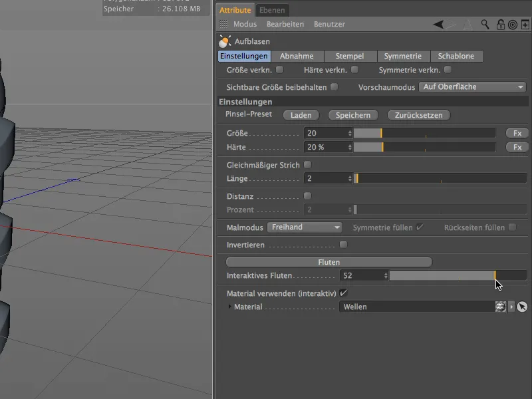Viewport: 532px width, 399px height.
Task: Click the Größe slider bar
Action: pyautogui.click(x=424, y=134)
